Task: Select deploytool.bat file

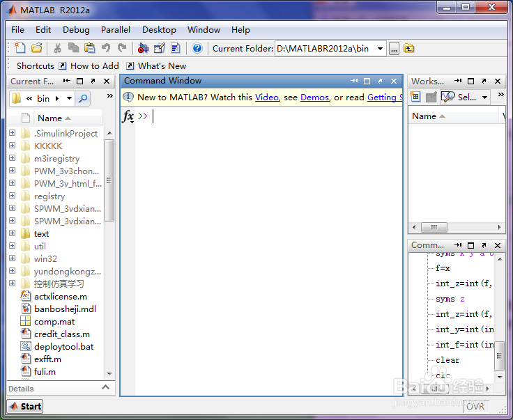Action: click(x=64, y=346)
